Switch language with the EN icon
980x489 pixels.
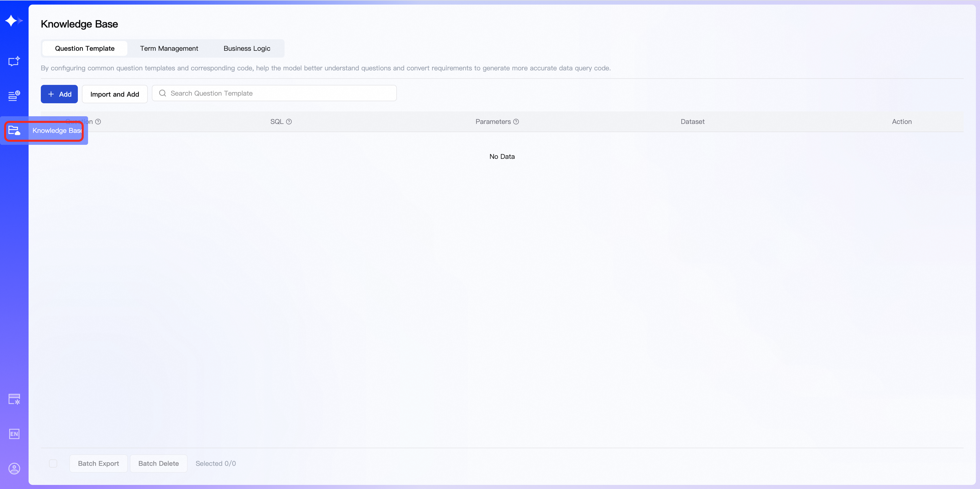point(14,434)
